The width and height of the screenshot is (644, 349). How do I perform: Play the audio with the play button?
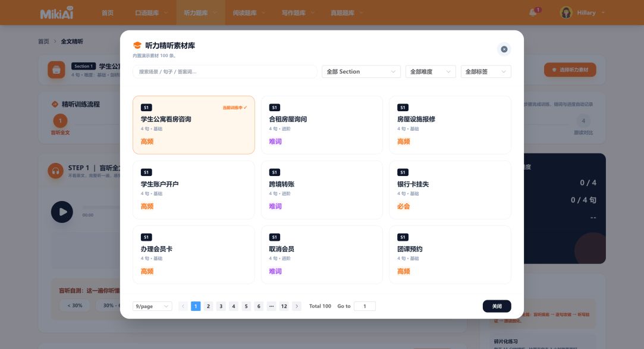[62, 212]
